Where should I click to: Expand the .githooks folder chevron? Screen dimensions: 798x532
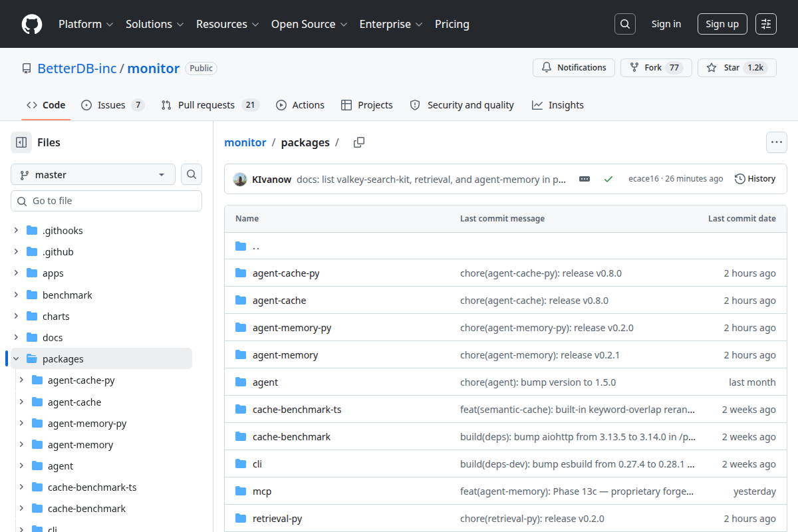16,231
